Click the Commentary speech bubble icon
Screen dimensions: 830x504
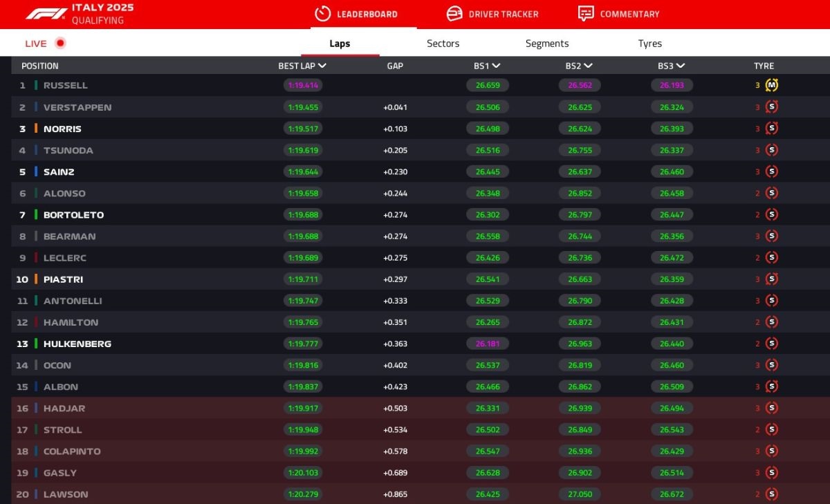[586, 14]
